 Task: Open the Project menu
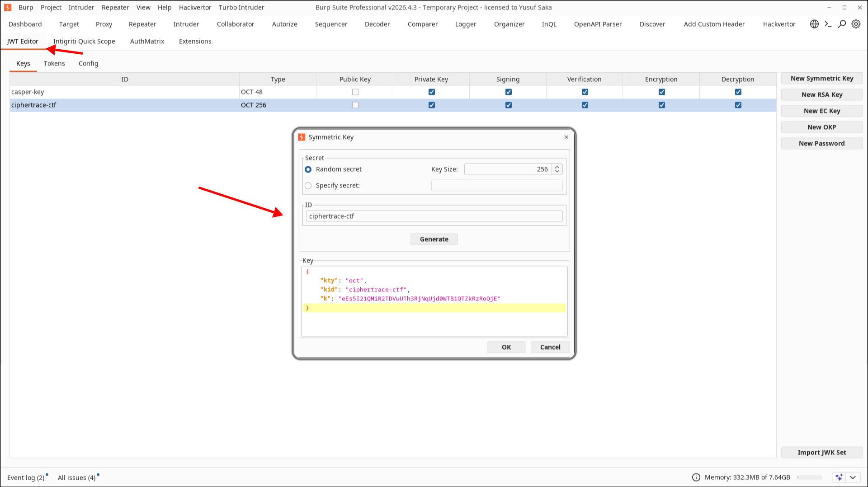51,7
